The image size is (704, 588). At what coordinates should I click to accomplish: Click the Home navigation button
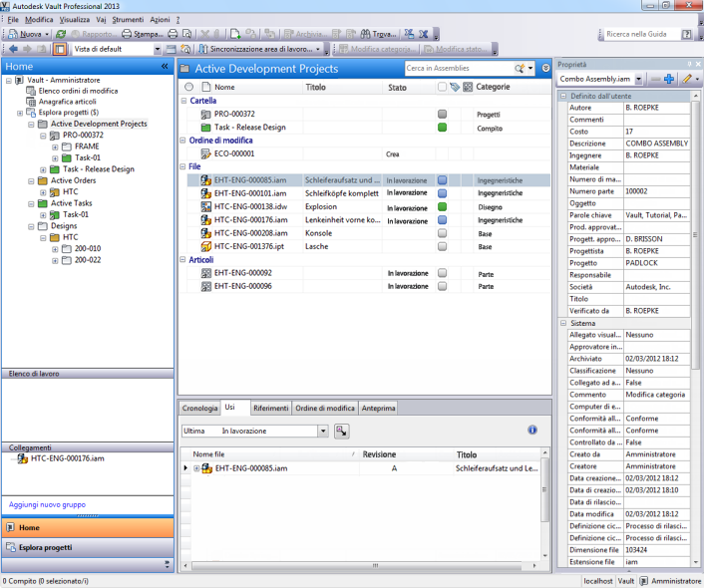[88, 528]
